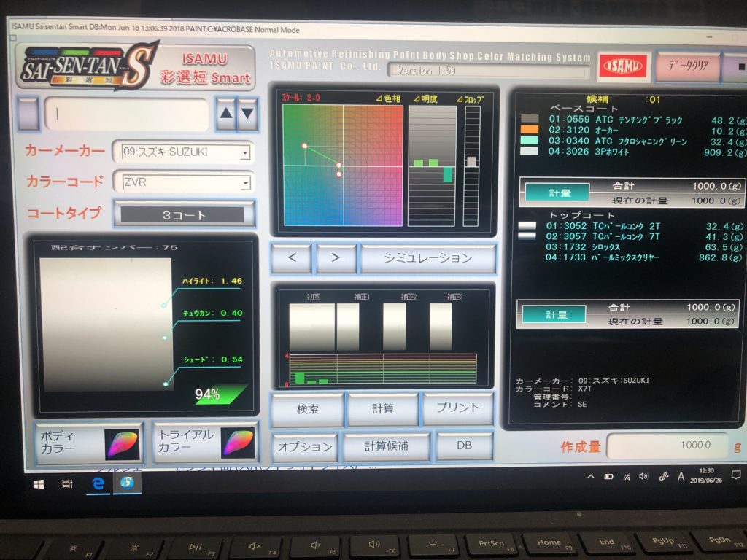Click the previous '<' button
Screen dimensions: 747x560
(x=292, y=258)
